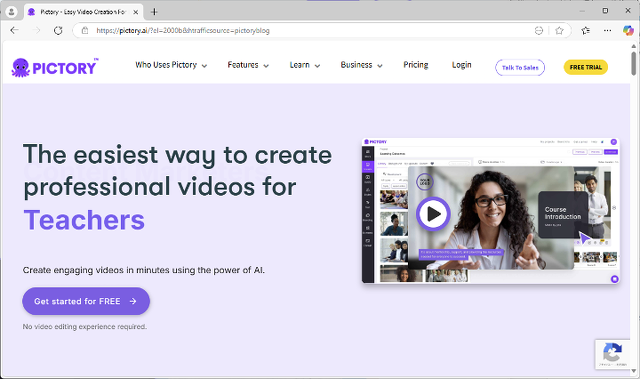Play the Pictory demo video
The height and width of the screenshot is (379, 640).
(433, 214)
